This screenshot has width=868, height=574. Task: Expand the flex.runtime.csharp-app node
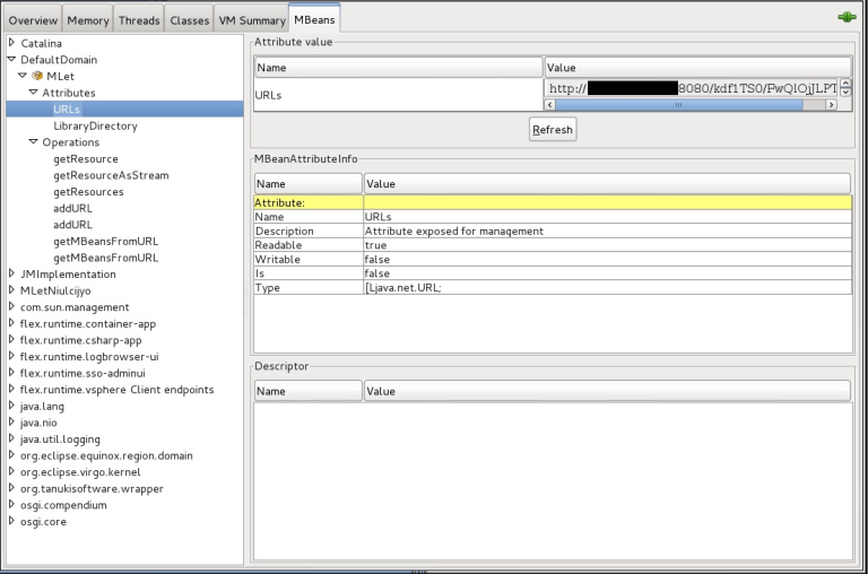tap(12, 339)
